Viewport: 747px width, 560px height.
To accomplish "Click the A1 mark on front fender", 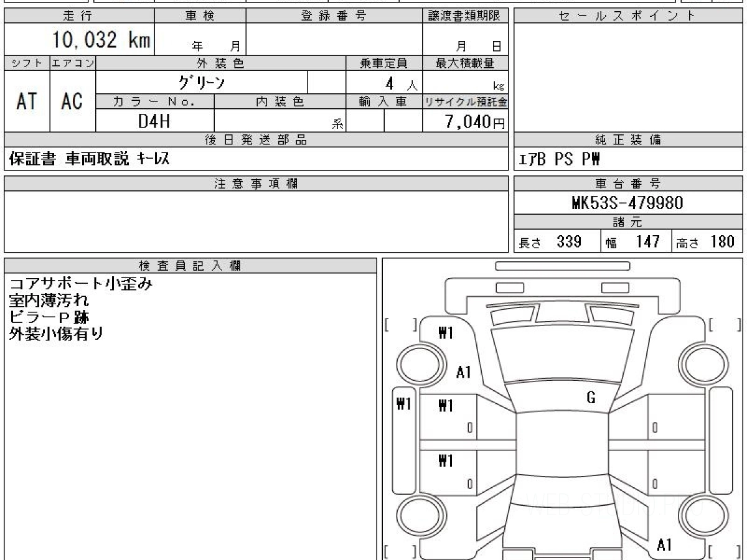I will (x=464, y=372).
